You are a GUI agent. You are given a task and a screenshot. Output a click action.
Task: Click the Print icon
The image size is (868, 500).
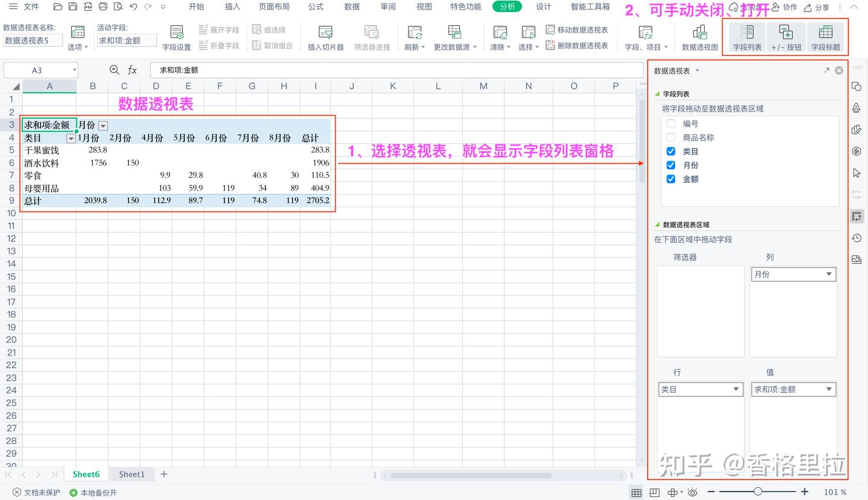point(103,7)
